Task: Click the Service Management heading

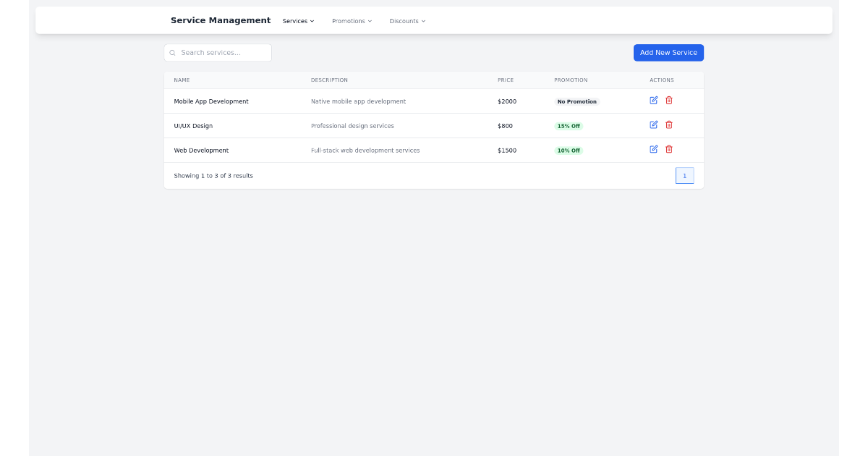Action: click(221, 20)
